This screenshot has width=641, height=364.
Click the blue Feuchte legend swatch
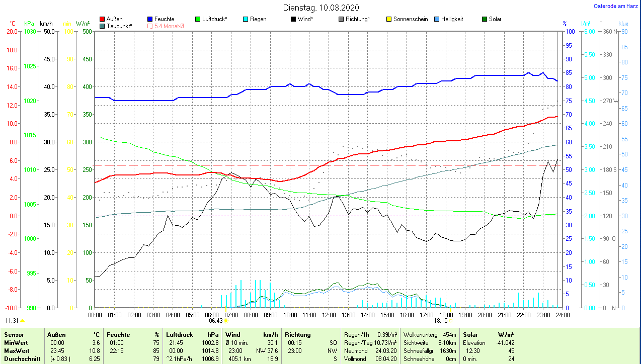click(x=150, y=19)
